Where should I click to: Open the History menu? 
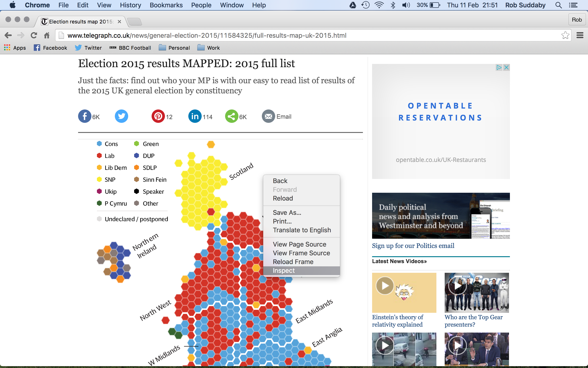point(130,5)
